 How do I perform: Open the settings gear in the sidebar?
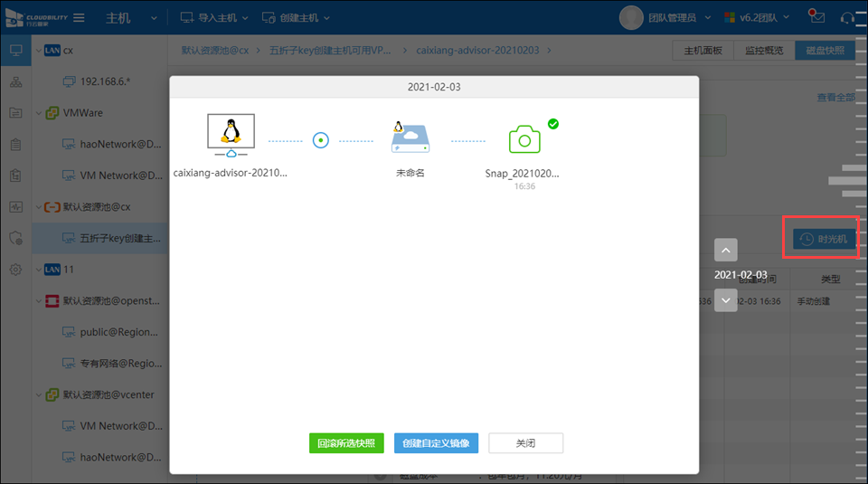click(x=15, y=270)
